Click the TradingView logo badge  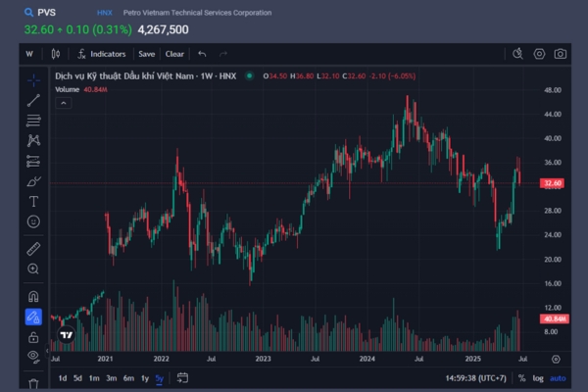67,335
